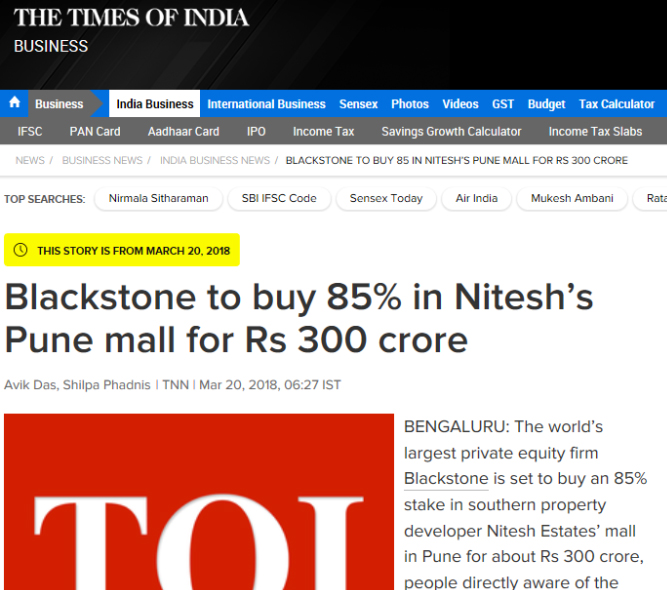The width and height of the screenshot is (667, 590).
Task: Click The Times of India logo
Action: (x=131, y=18)
